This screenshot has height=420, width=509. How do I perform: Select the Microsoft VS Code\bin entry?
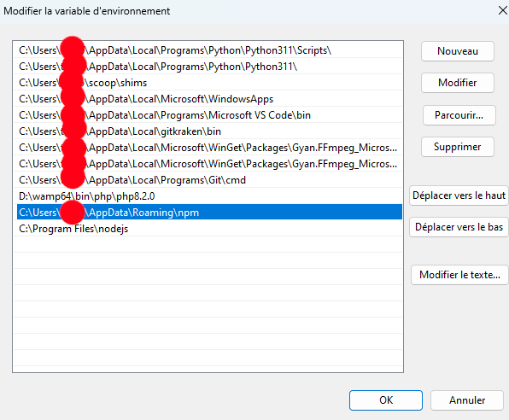(208, 115)
